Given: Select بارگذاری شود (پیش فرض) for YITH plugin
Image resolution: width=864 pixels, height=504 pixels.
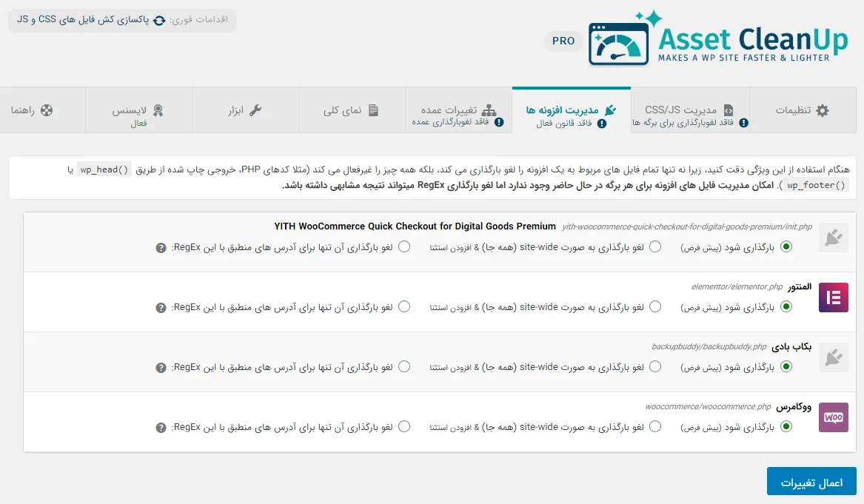Looking at the screenshot, I should [786, 246].
